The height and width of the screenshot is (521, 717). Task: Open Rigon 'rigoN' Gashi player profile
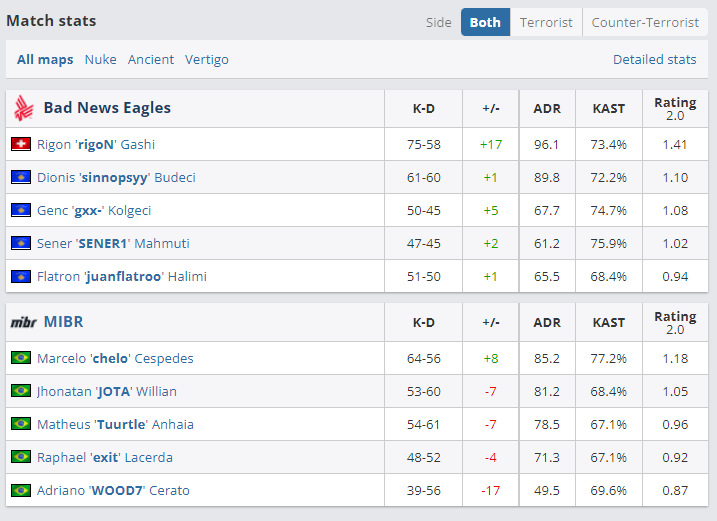[x=96, y=145]
